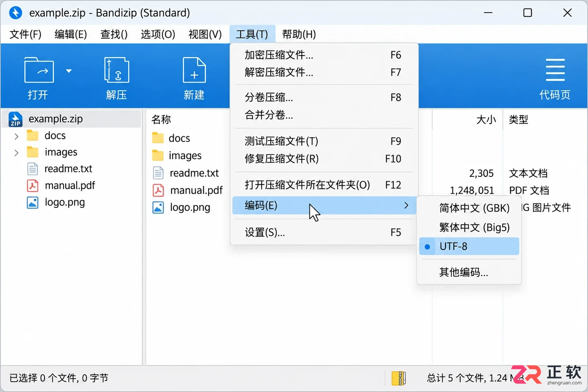Select the example.zip ZIP icon in tree
Screen dimensions: 588x392
point(16,119)
